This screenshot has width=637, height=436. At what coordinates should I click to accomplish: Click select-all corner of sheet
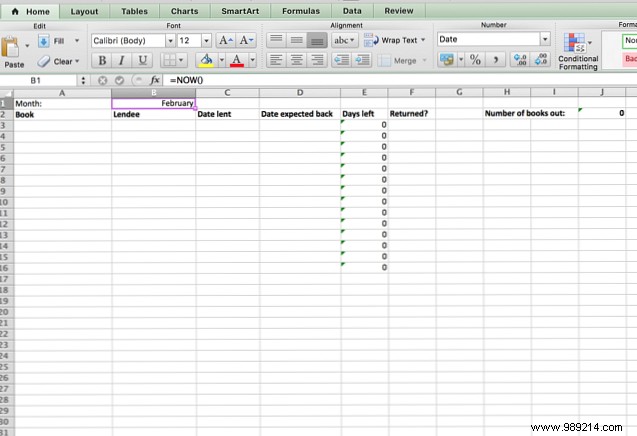(6, 93)
